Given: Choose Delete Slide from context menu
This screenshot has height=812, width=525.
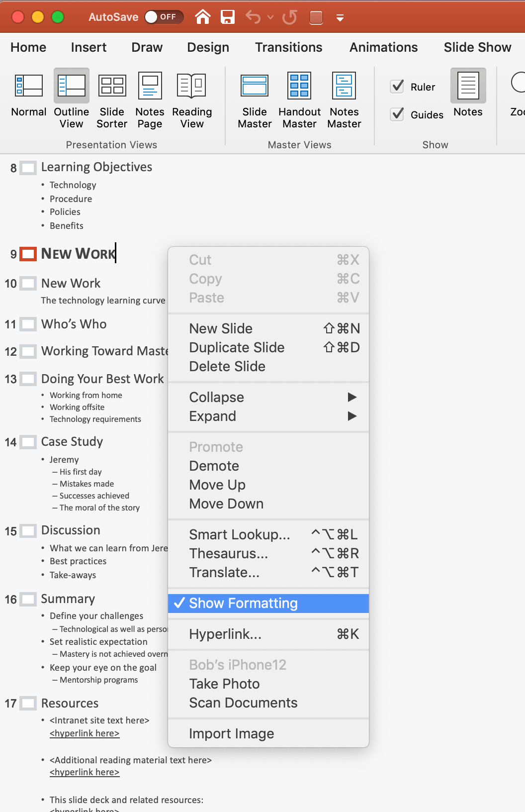Looking at the screenshot, I should pos(268,366).
